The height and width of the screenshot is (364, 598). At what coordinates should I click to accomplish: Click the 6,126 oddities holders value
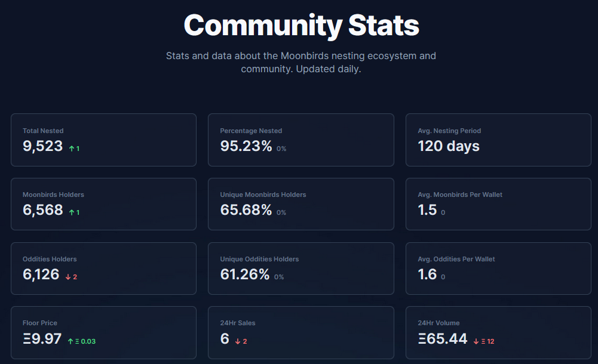point(41,274)
